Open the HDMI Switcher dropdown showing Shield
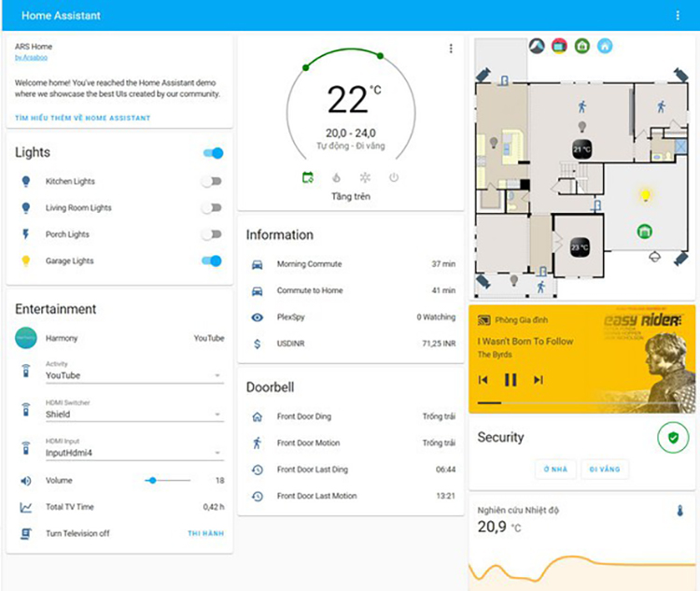Screen dimensions: 700x591 (x=133, y=415)
